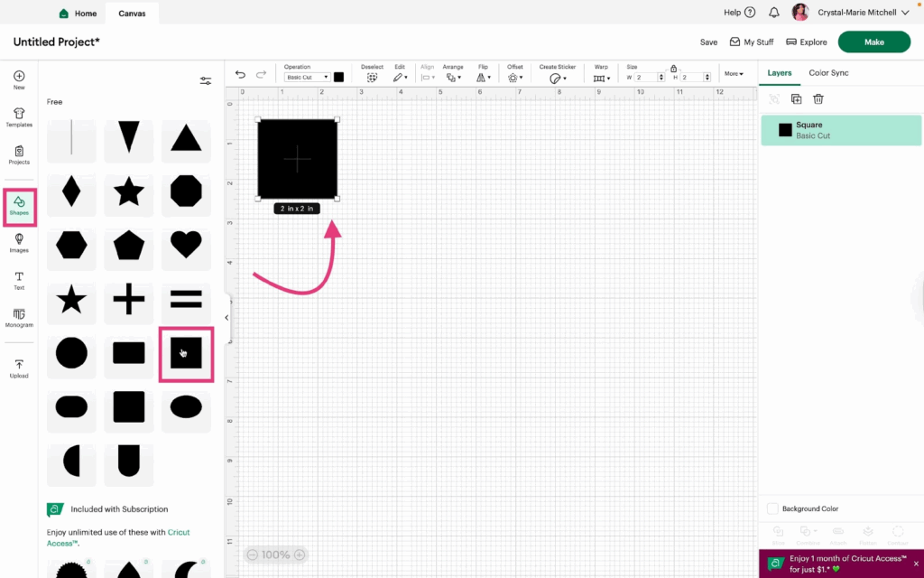This screenshot has height=578, width=924.
Task: Click the Undo arrow in the toolbar
Action: pos(240,75)
